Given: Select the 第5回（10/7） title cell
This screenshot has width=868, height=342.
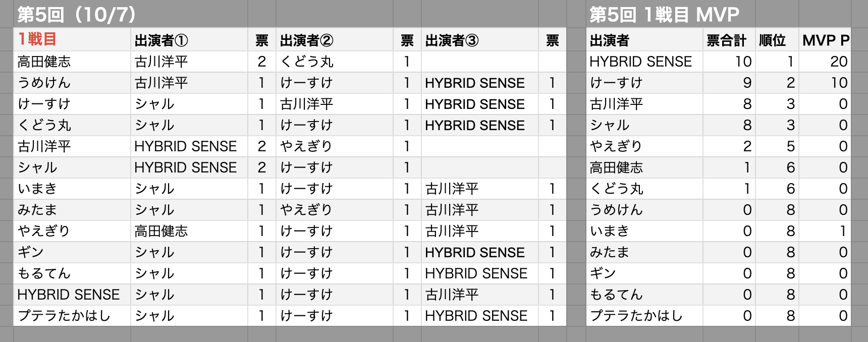Looking at the screenshot, I should pos(77,15).
